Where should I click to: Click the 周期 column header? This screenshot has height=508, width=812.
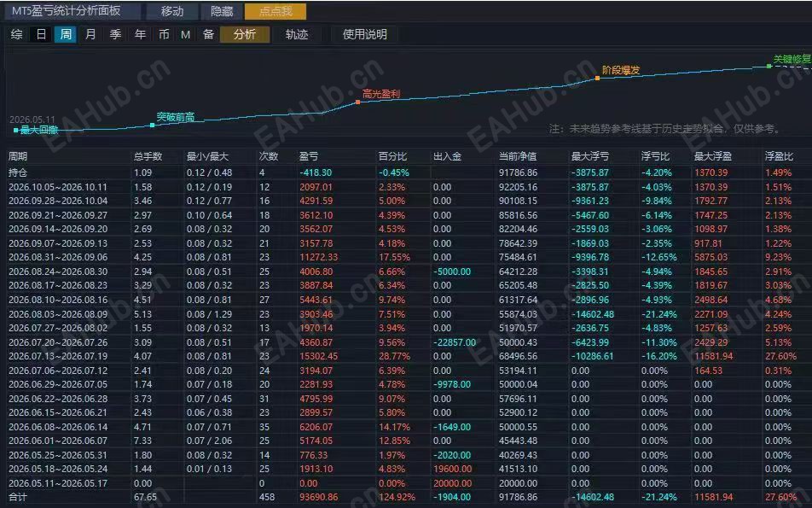[18, 156]
